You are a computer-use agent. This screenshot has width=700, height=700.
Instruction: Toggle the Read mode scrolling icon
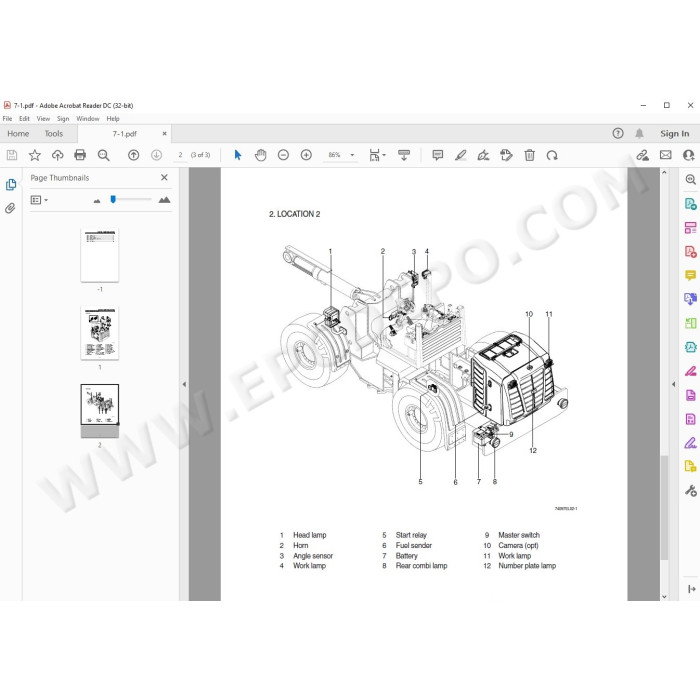coord(404,155)
